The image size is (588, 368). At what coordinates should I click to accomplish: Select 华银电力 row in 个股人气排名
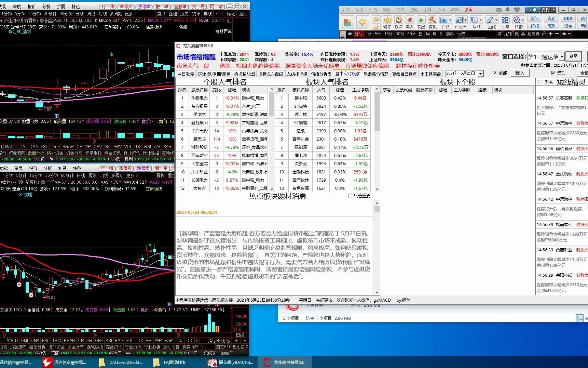(222, 98)
